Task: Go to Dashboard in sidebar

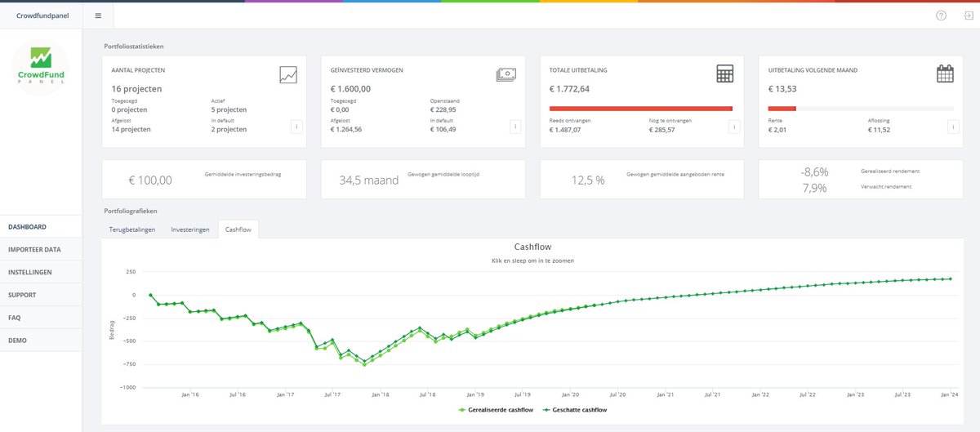Action: tap(41, 226)
